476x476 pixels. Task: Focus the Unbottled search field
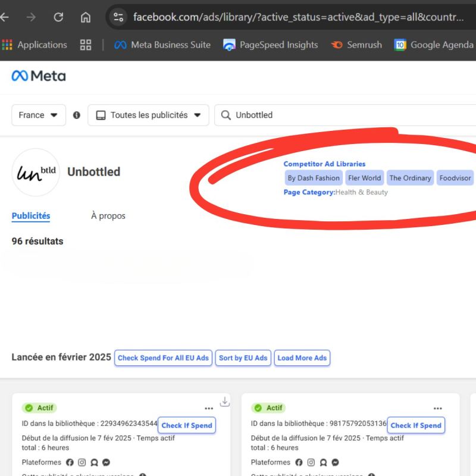pyautogui.click(x=345, y=115)
